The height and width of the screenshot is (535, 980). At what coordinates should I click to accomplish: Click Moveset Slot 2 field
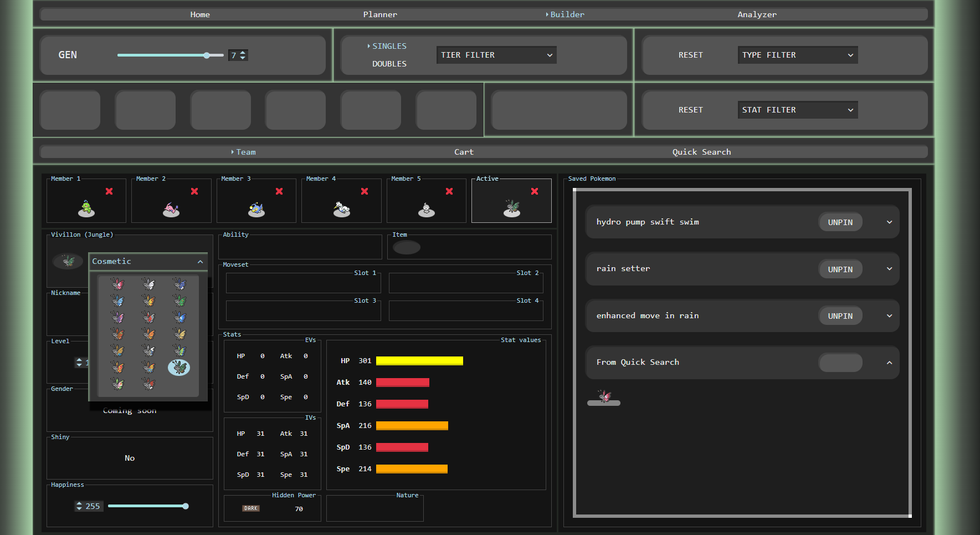tap(466, 283)
